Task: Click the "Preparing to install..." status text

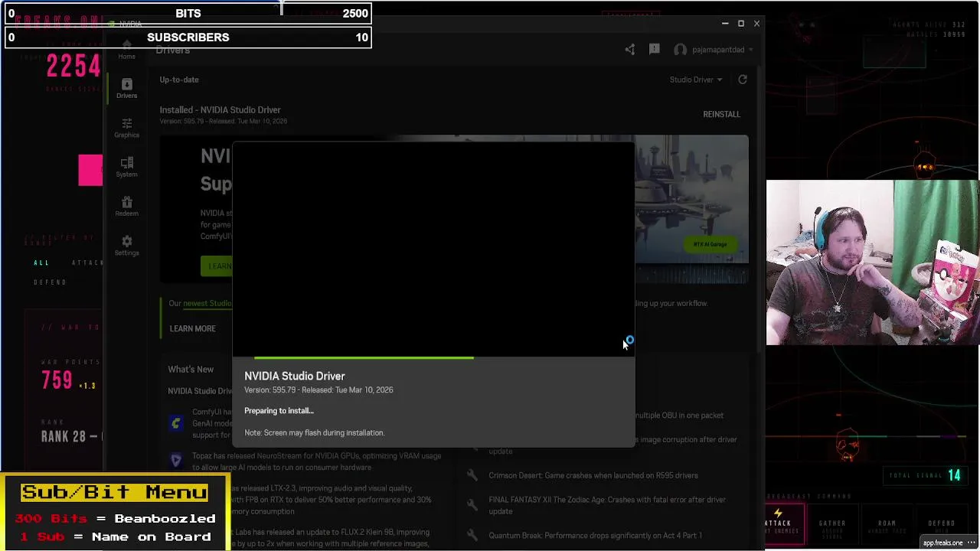Action: 279,411
